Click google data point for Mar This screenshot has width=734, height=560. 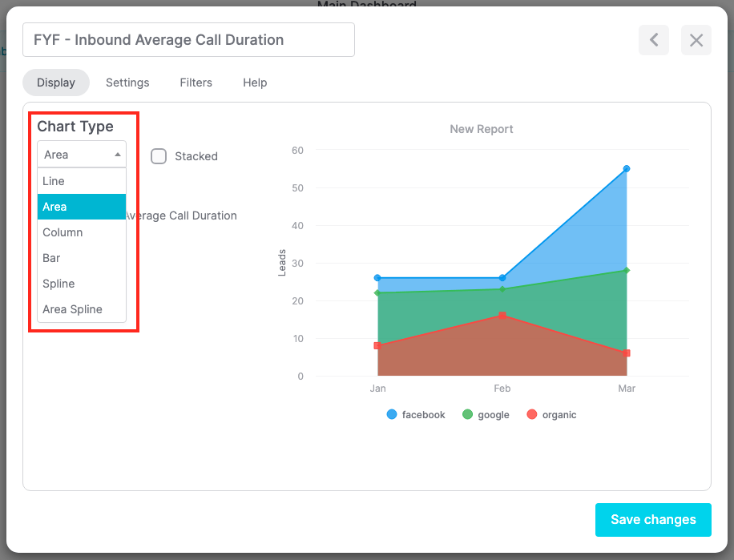click(627, 271)
